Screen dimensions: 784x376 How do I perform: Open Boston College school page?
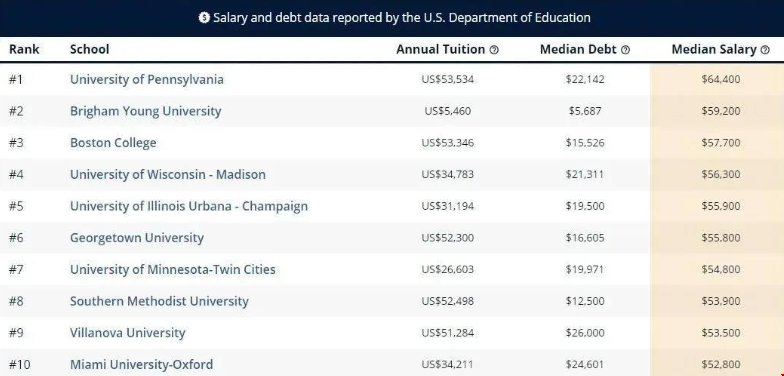pyautogui.click(x=113, y=143)
